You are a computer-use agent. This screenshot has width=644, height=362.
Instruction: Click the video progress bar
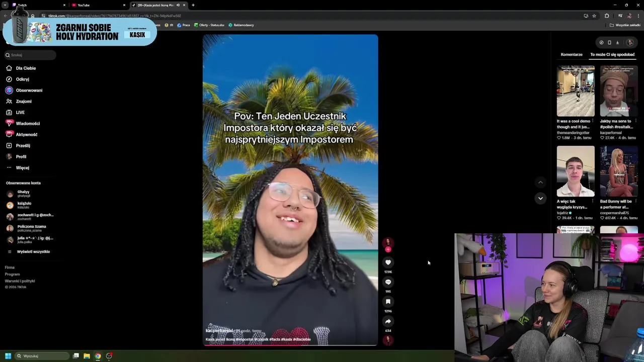290,345
